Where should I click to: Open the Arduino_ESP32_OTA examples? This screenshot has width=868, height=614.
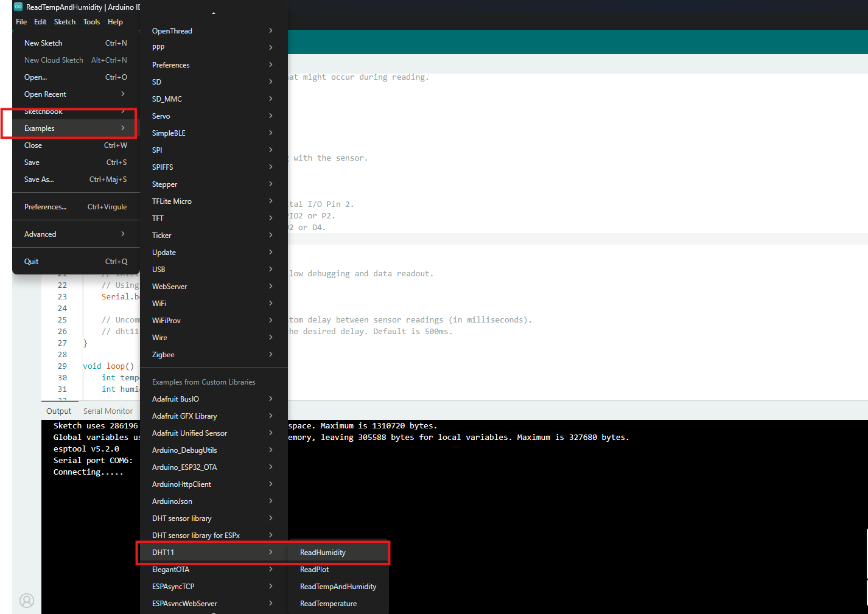[214, 467]
